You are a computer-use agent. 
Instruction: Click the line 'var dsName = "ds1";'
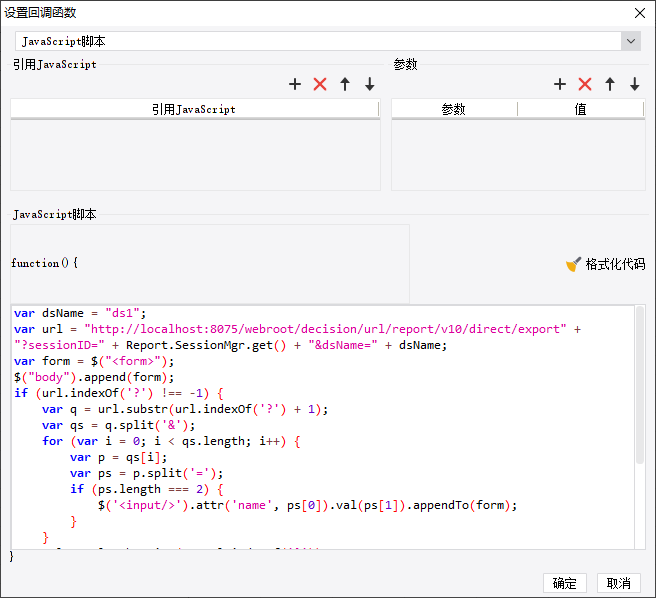[x=80, y=313]
